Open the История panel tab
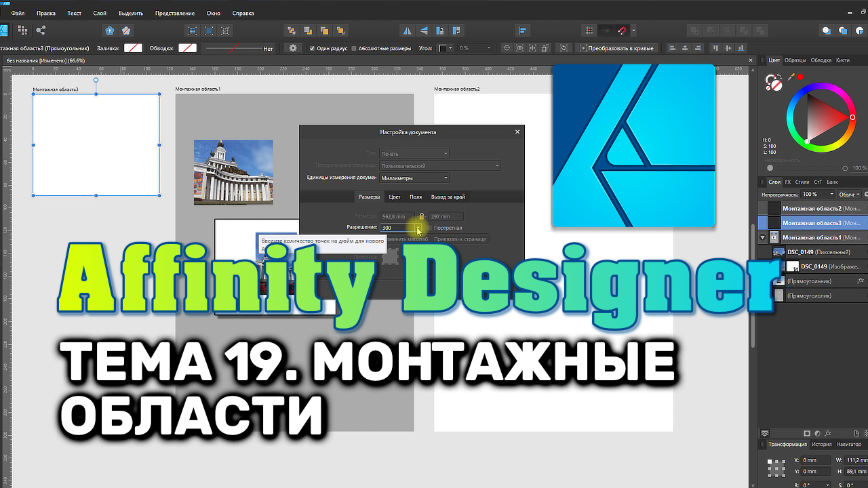This screenshot has width=868, height=488. 821,445
